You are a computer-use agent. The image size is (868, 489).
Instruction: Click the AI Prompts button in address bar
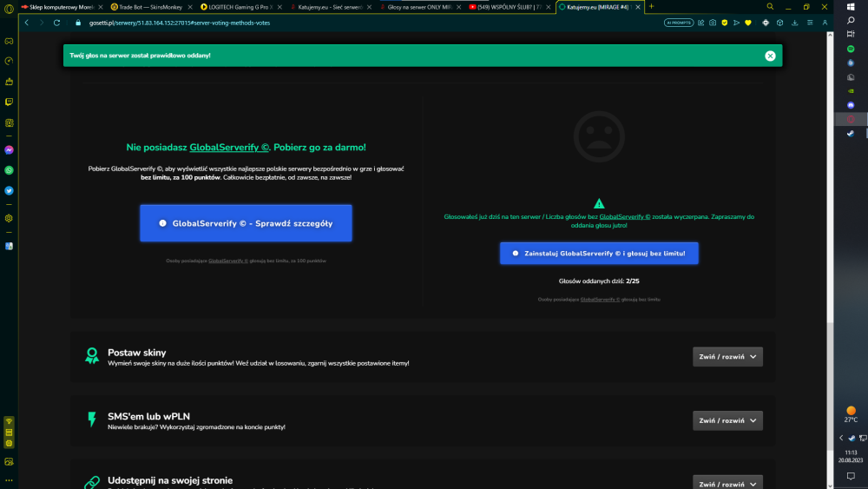[679, 23]
